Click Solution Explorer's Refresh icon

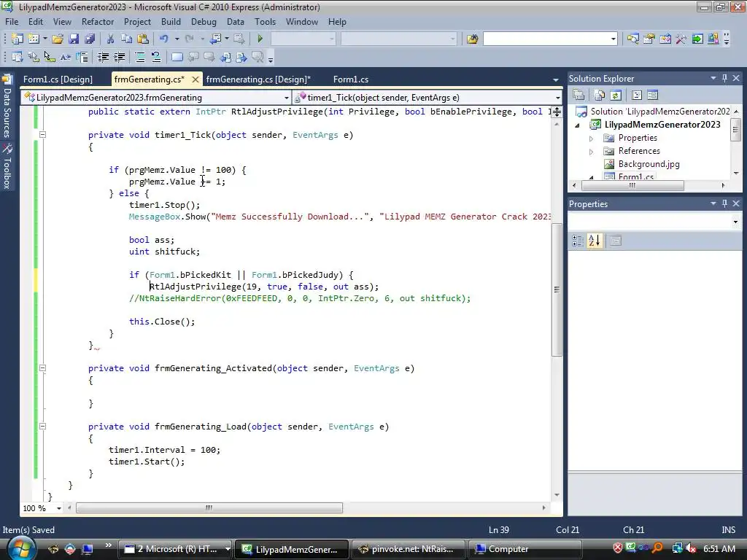coord(616,96)
